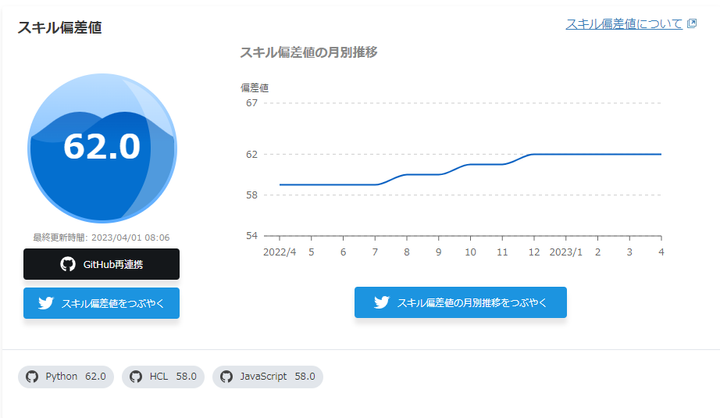The image size is (720, 418).
Task: Click the スキル偏差値の月別推移 chart title
Action: (309, 52)
